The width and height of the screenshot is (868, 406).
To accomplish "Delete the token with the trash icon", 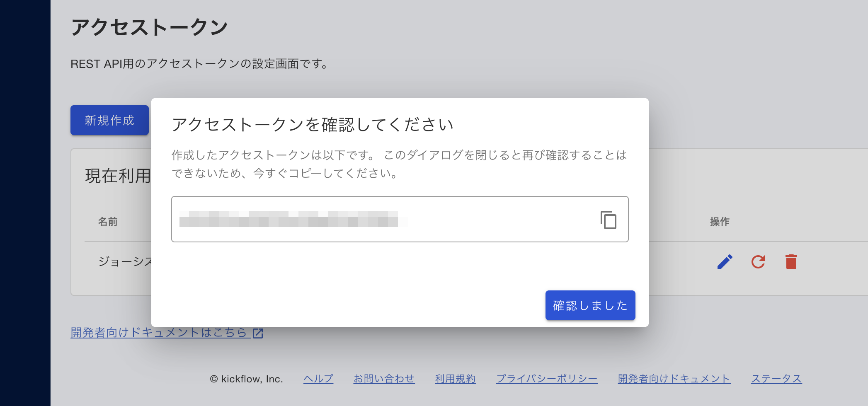I will (791, 262).
